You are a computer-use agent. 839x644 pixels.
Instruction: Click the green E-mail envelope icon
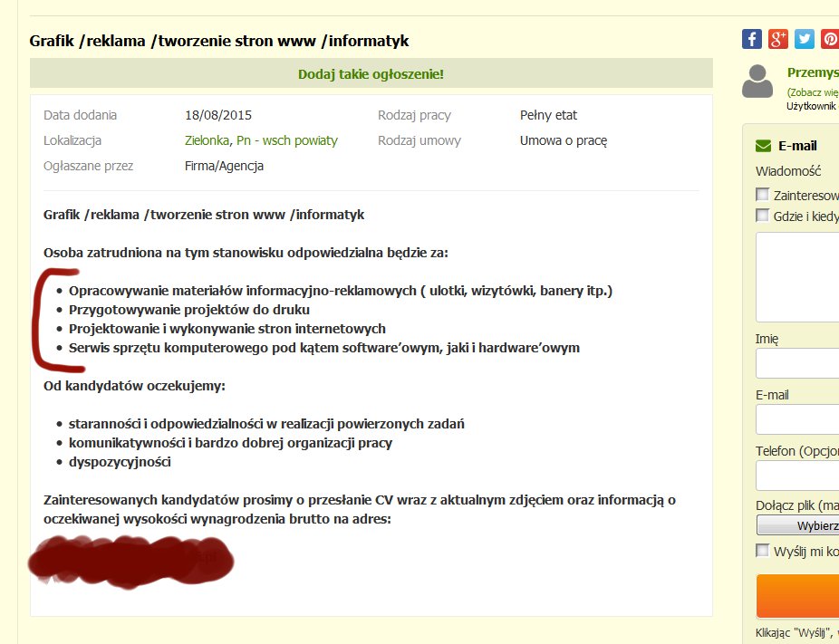coord(763,146)
